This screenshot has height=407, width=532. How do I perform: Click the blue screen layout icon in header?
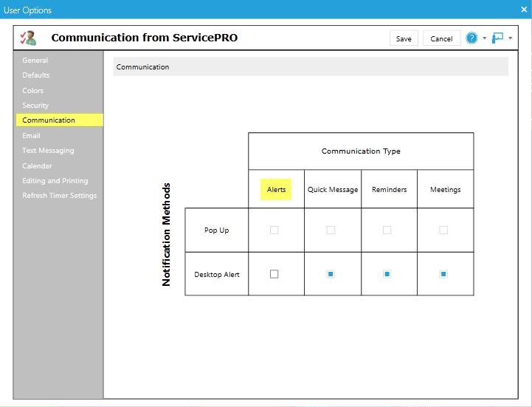(497, 38)
